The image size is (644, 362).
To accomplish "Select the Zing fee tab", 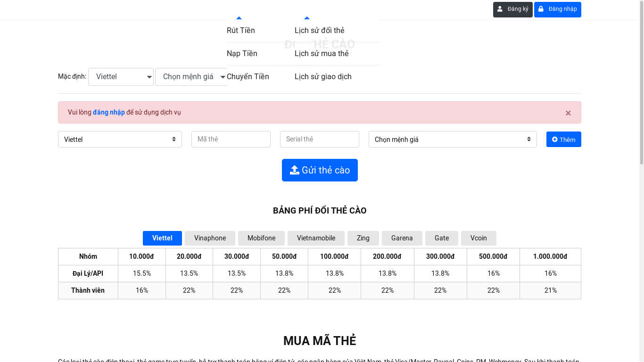I will point(363,238).
